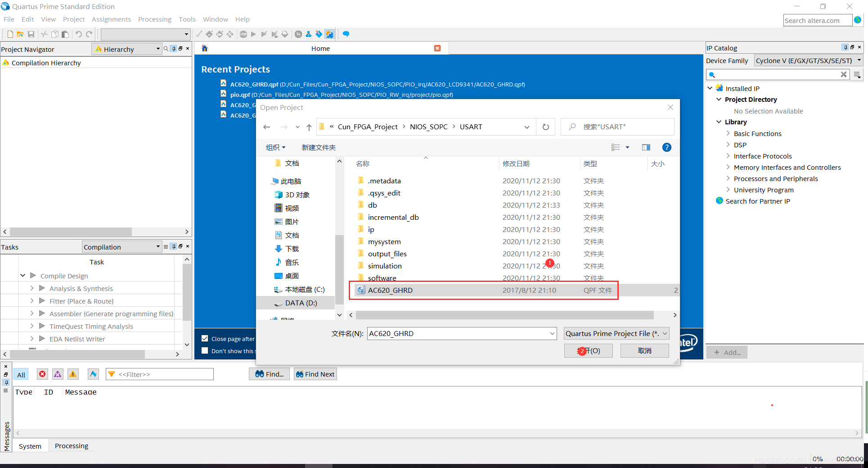
Task: Click the Save toolbar icon
Action: click(x=31, y=34)
